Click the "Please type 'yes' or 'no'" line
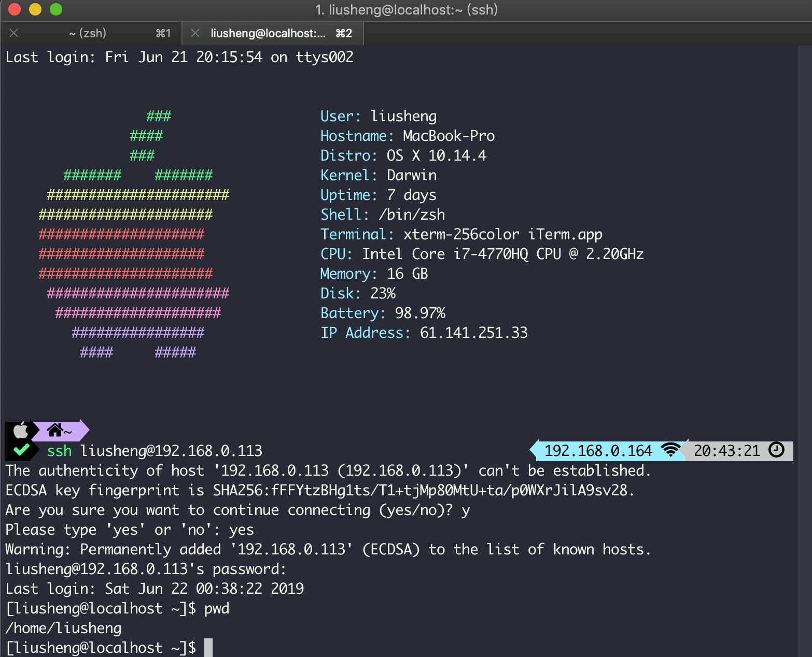Viewport: 812px width, 657px height. pos(130,530)
